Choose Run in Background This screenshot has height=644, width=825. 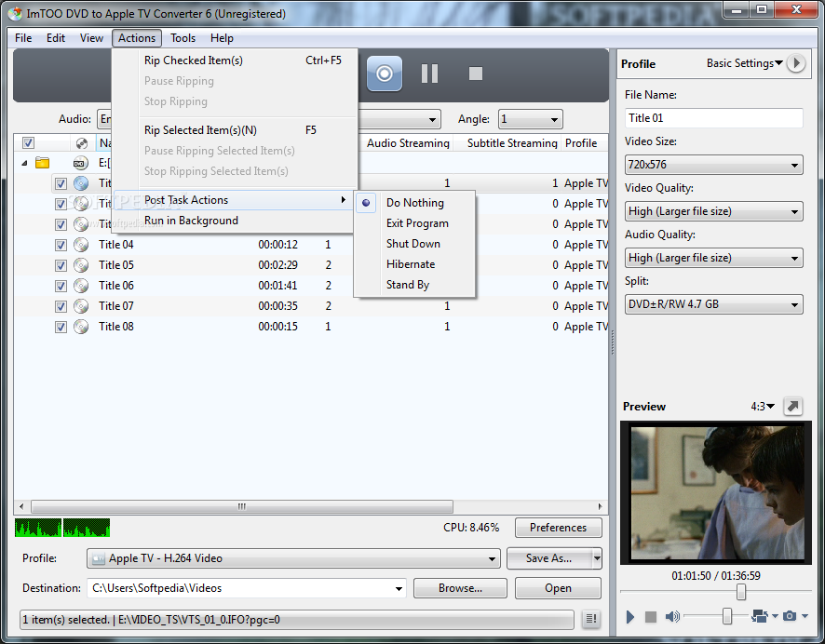(x=232, y=221)
